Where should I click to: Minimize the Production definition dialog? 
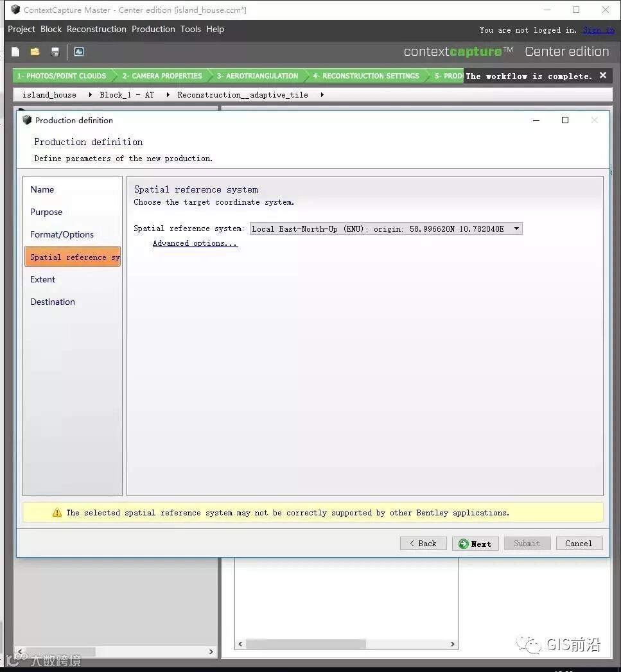pyautogui.click(x=536, y=120)
